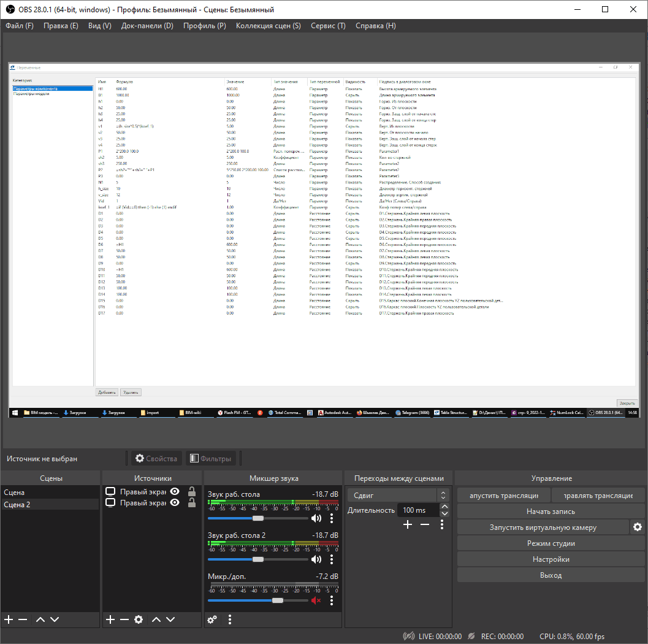Move scene up in Scenes panel
The image size is (648, 644).
pyautogui.click(x=40, y=619)
